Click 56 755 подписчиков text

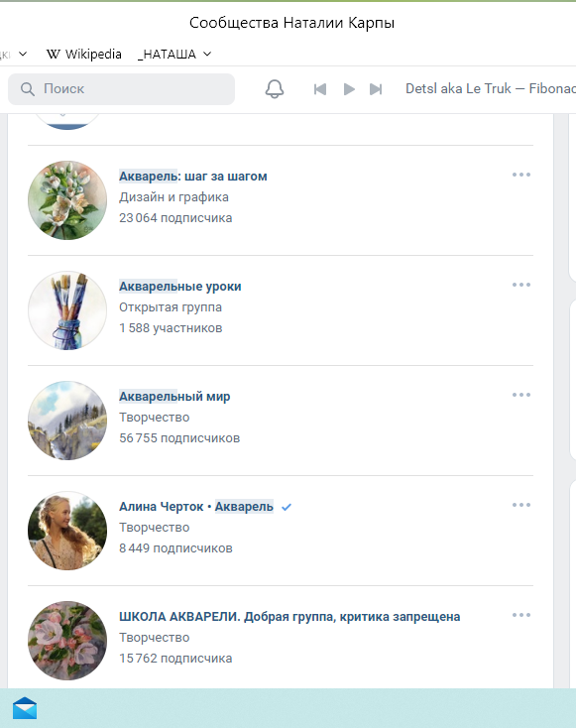click(x=179, y=437)
